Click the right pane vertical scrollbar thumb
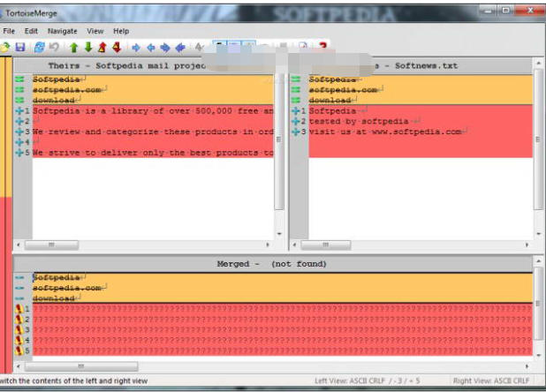 [538, 139]
